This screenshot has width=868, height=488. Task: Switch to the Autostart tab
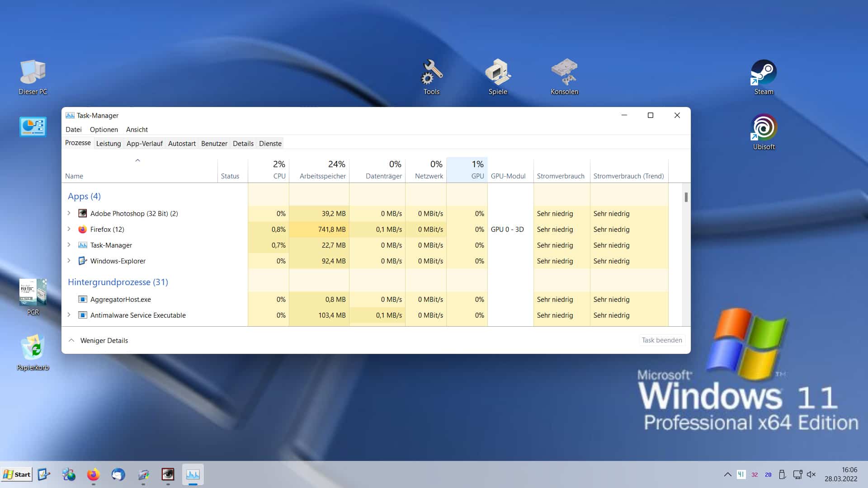[x=182, y=144]
